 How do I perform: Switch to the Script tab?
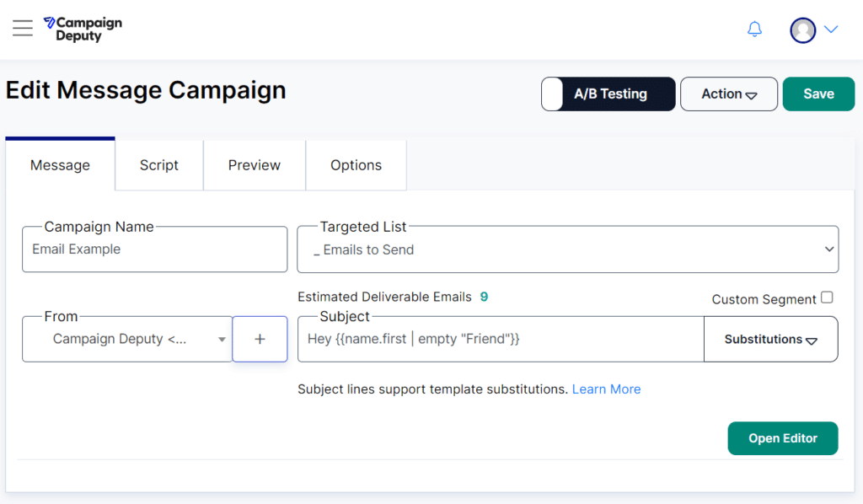pyautogui.click(x=159, y=165)
